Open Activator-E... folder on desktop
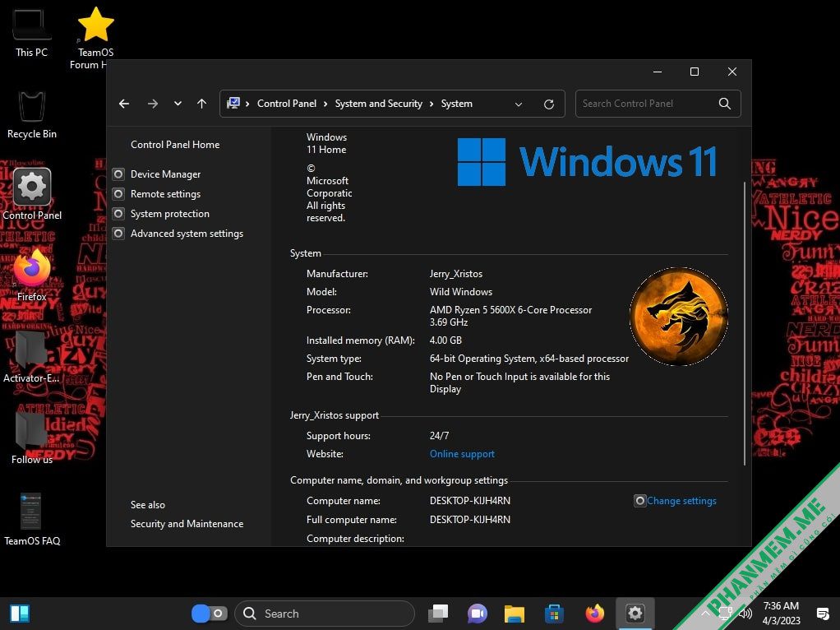The image size is (840, 630). (31, 357)
